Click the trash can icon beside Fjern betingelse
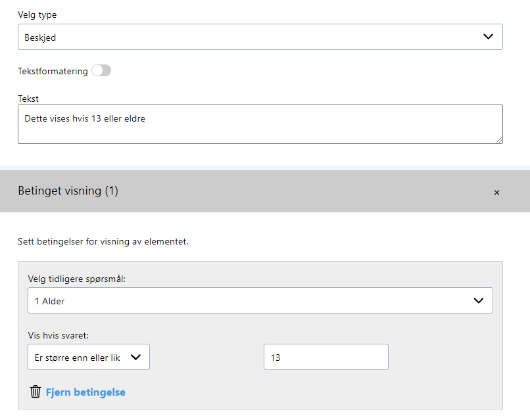The width and height of the screenshot is (530, 420). coord(35,391)
